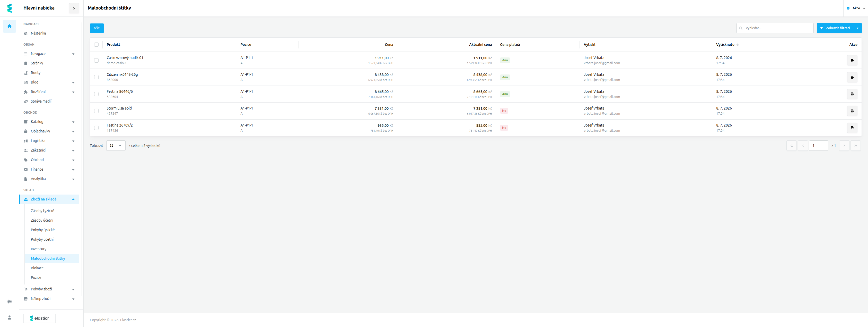Viewport: 868px width, 327px height.
Task: Collapse the Zboží na skladě section
Action: [73, 199]
